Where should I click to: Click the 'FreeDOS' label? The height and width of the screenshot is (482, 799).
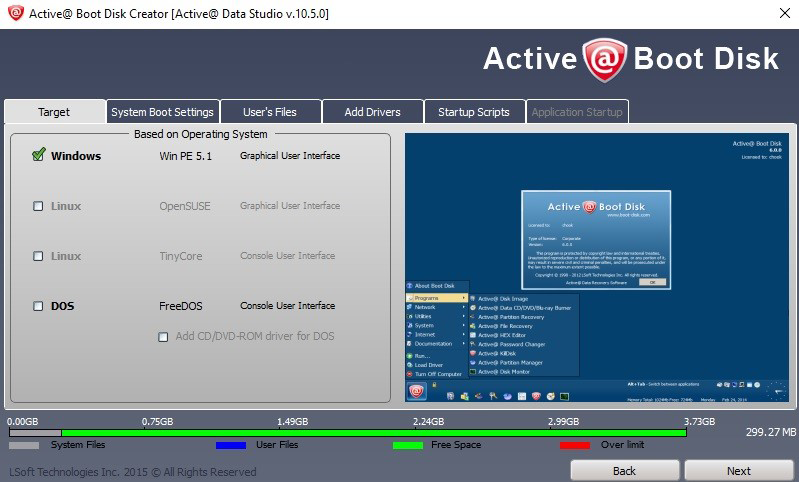pos(181,306)
